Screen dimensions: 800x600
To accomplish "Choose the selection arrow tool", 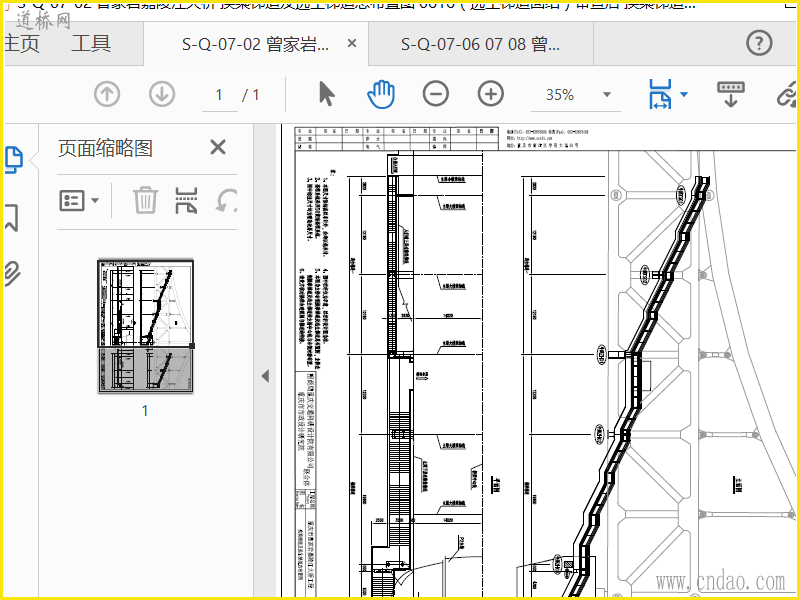I will 327,94.
